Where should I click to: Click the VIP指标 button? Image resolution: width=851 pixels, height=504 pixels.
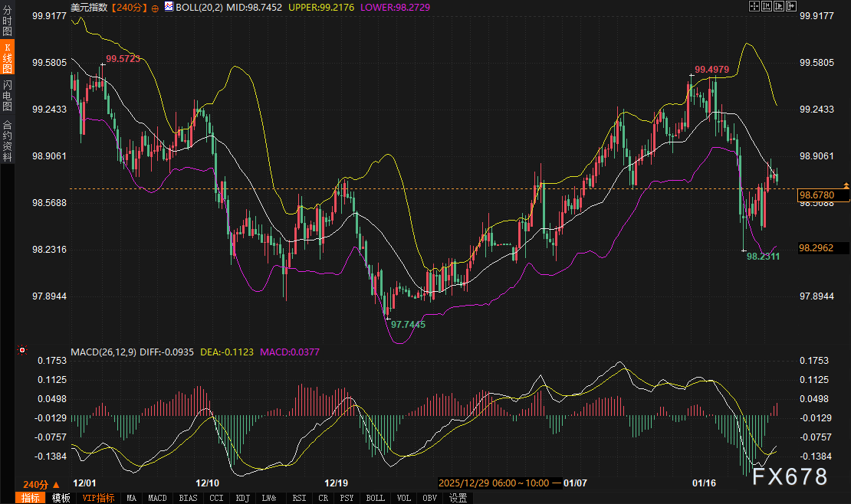[x=100, y=497]
